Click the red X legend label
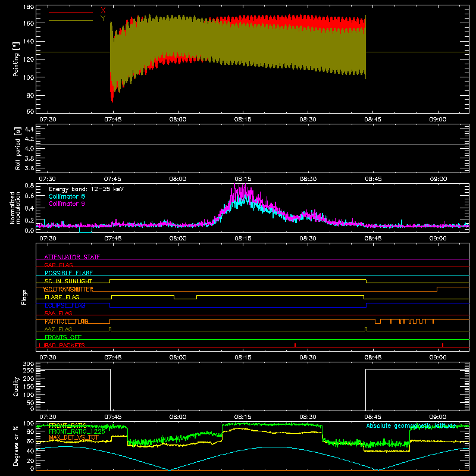 tap(103, 11)
